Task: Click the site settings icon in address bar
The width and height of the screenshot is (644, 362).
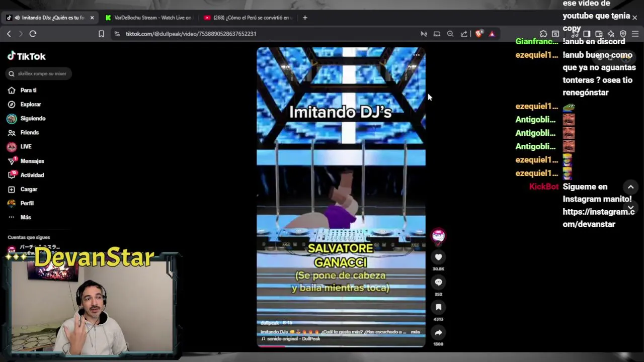Action: pyautogui.click(x=117, y=34)
